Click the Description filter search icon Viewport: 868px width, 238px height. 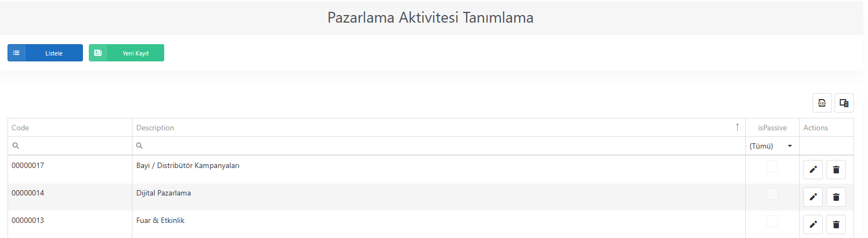(x=139, y=146)
